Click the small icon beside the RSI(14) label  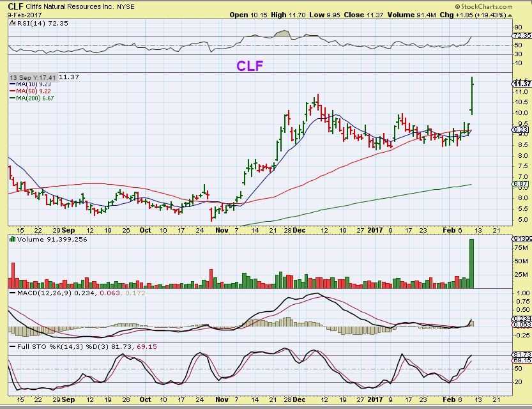pos(12,23)
